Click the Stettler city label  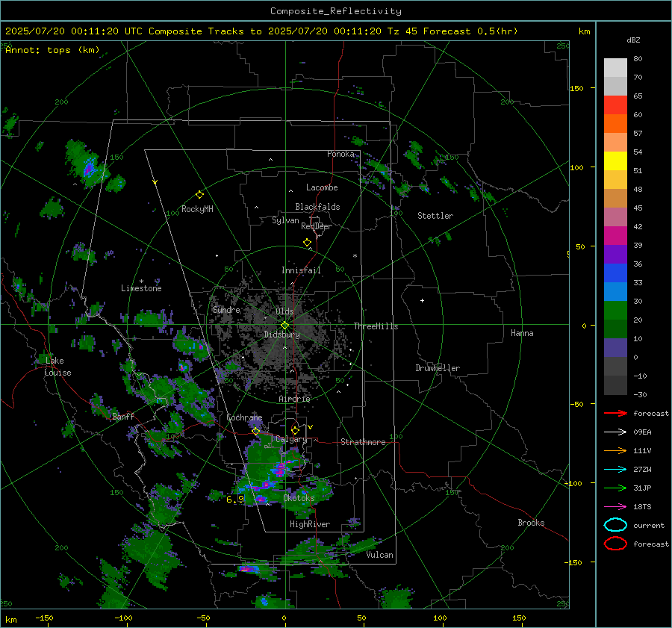click(435, 216)
